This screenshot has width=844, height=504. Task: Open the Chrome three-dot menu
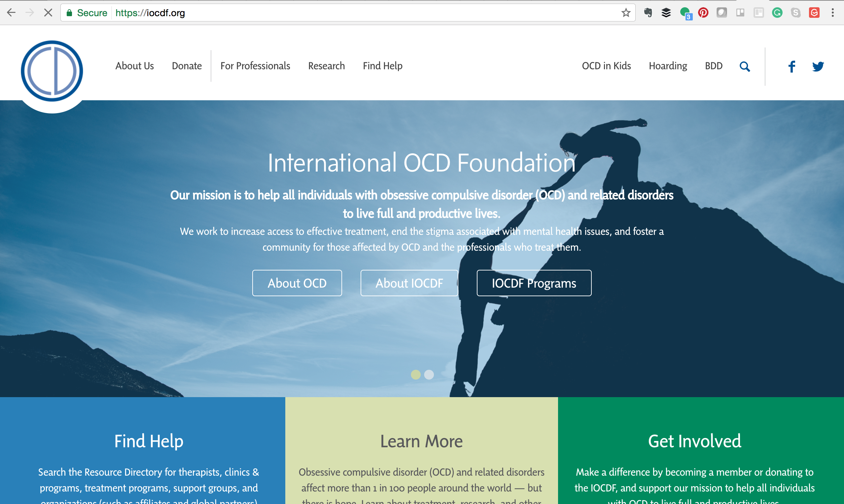tap(832, 13)
